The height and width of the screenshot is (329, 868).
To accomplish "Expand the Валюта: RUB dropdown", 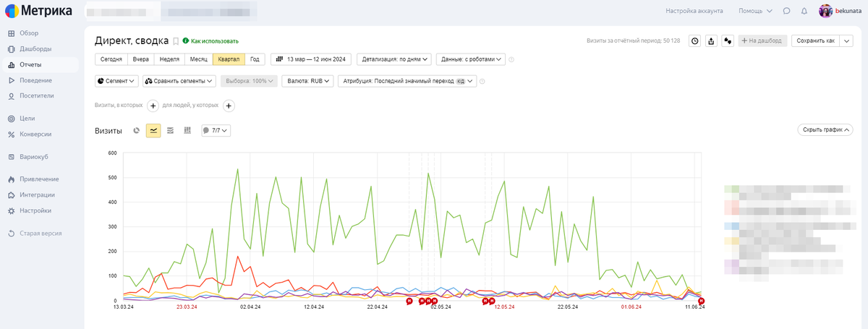I will (307, 81).
